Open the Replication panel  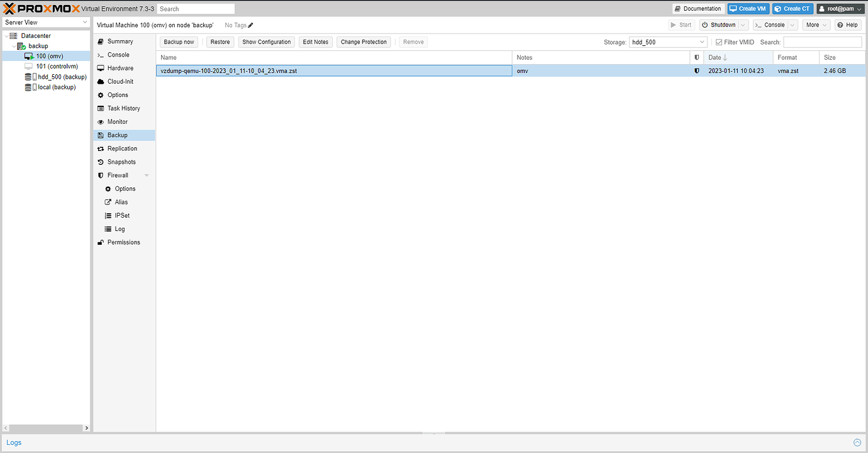coord(123,148)
